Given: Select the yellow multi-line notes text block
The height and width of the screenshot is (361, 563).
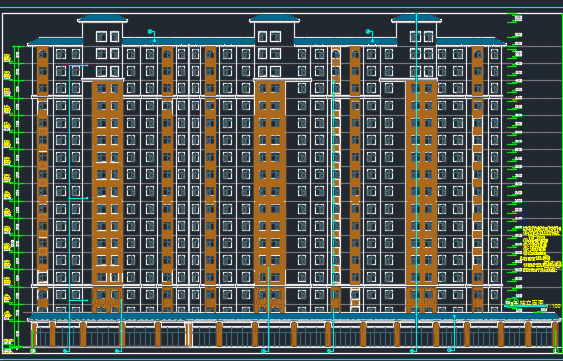Looking at the screenshot, I should [x=541, y=249].
